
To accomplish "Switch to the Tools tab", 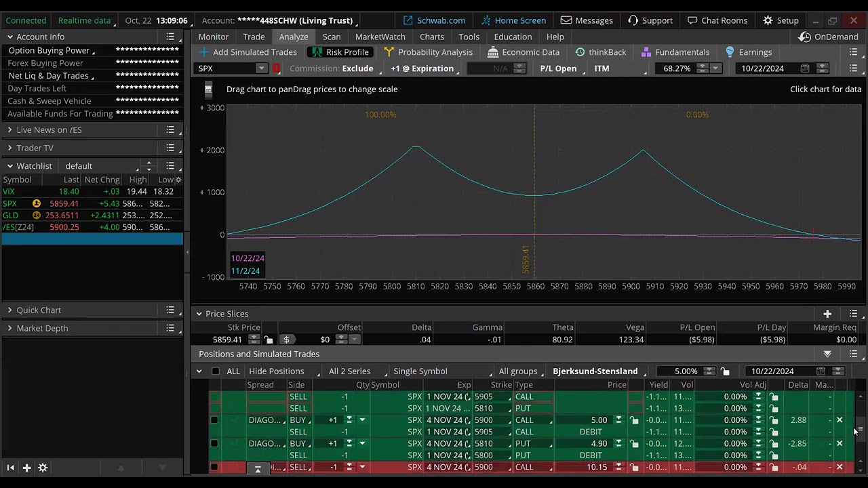I will pos(469,37).
